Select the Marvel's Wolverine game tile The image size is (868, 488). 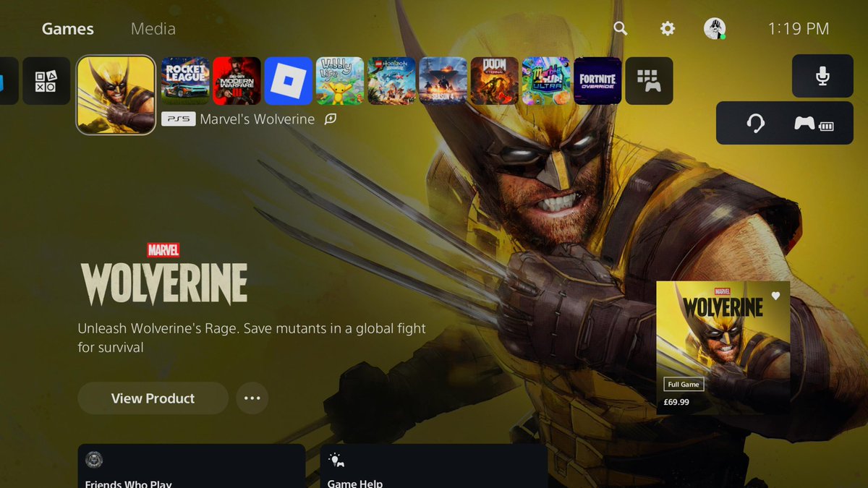[x=116, y=95]
